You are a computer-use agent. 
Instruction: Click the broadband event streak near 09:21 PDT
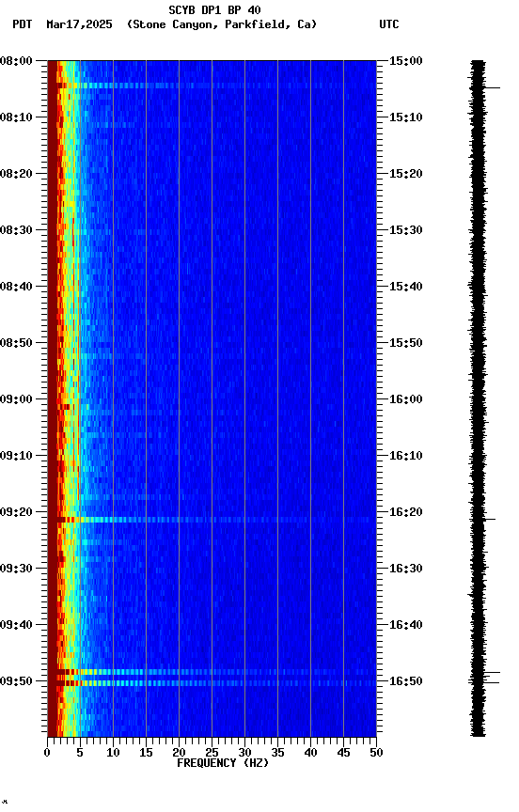[212, 520]
